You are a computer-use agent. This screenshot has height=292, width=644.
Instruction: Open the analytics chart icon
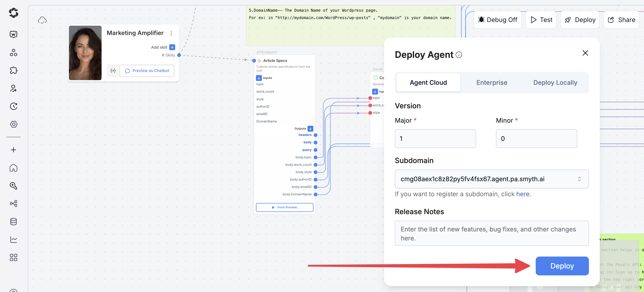click(13, 239)
